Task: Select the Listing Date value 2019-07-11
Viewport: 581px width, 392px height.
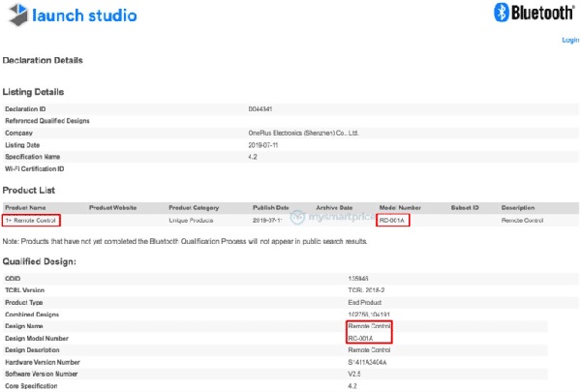Action: tap(263, 145)
